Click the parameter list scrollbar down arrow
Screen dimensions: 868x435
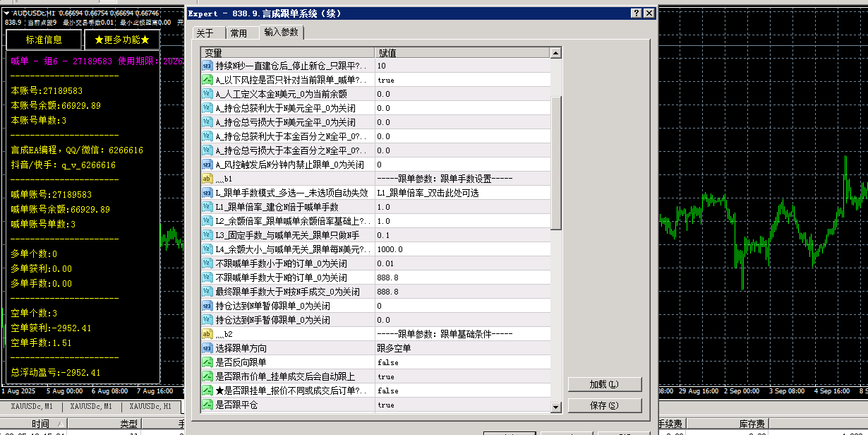pos(555,407)
